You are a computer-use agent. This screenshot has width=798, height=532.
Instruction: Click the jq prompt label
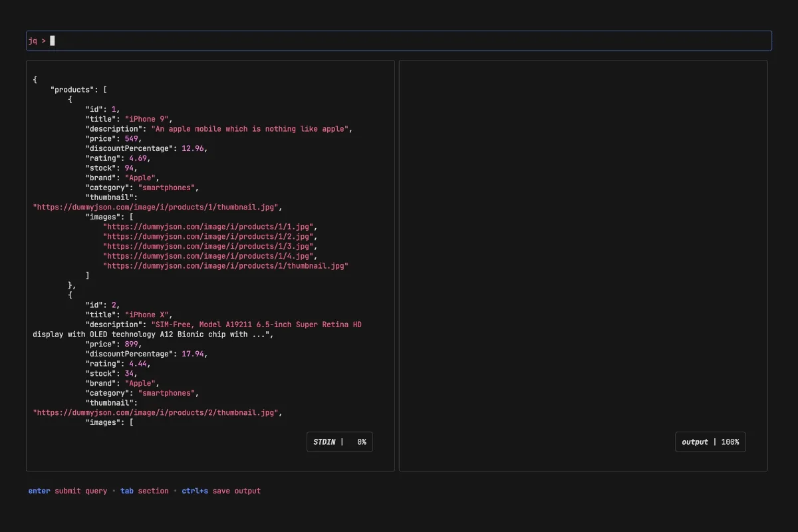[37, 41]
